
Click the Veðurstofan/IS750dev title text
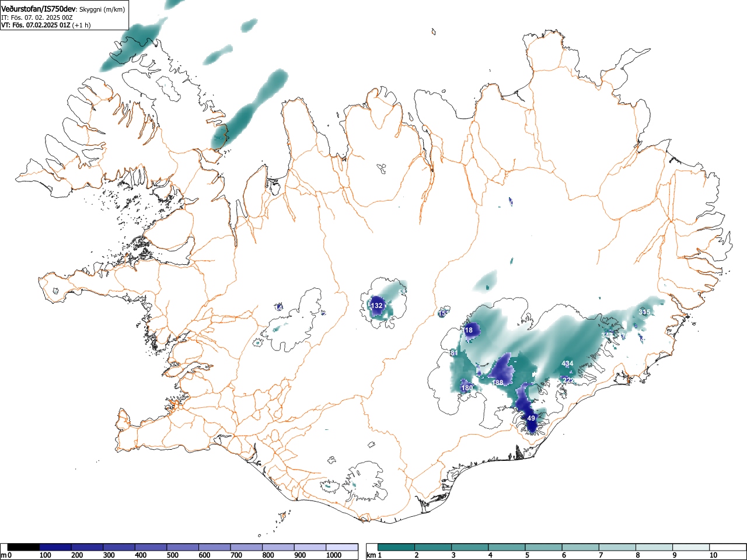pos(39,9)
